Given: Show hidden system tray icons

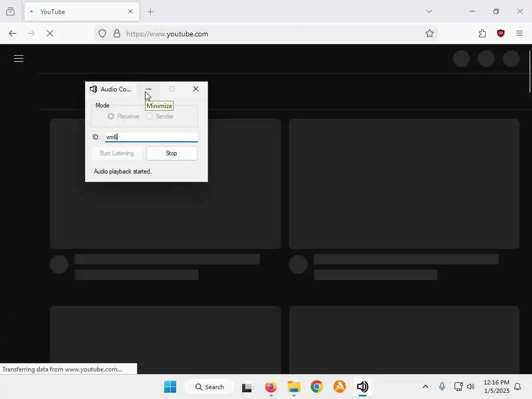Looking at the screenshot, I should pyautogui.click(x=425, y=387).
